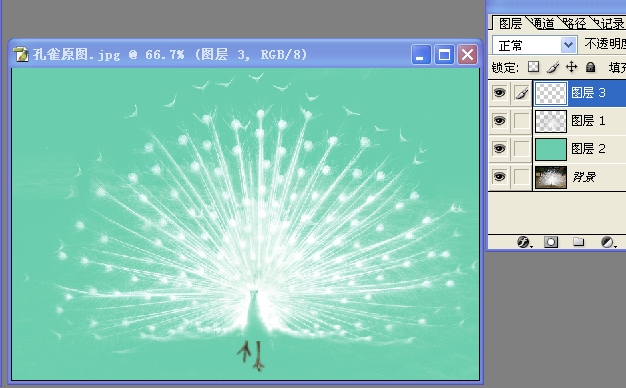This screenshot has width=626, height=388.
Task: Toggle visibility of the 背景 layer
Action: 499,176
